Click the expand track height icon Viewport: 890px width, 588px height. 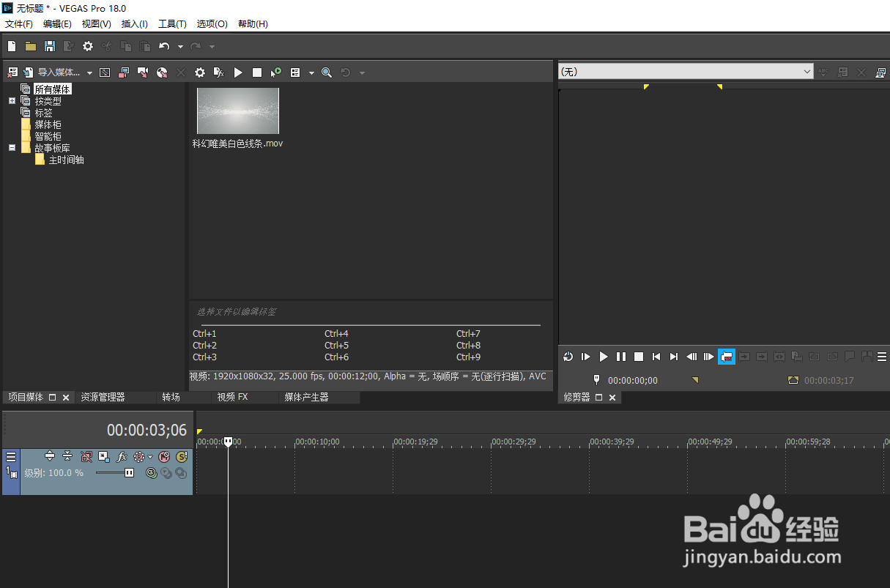click(x=50, y=456)
